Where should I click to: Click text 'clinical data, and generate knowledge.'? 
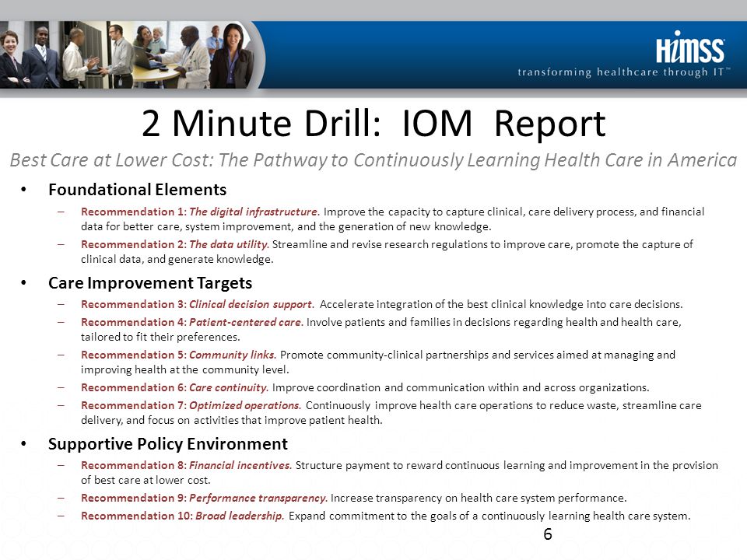(x=177, y=259)
